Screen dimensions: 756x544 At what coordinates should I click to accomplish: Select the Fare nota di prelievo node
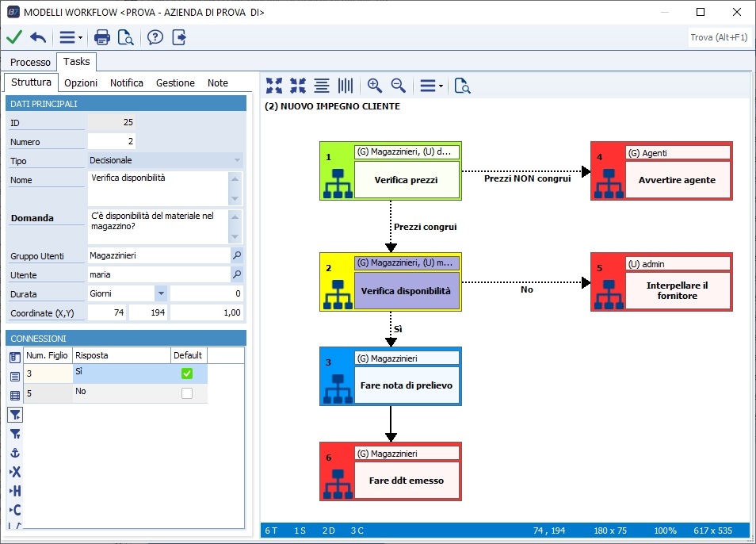391,376
